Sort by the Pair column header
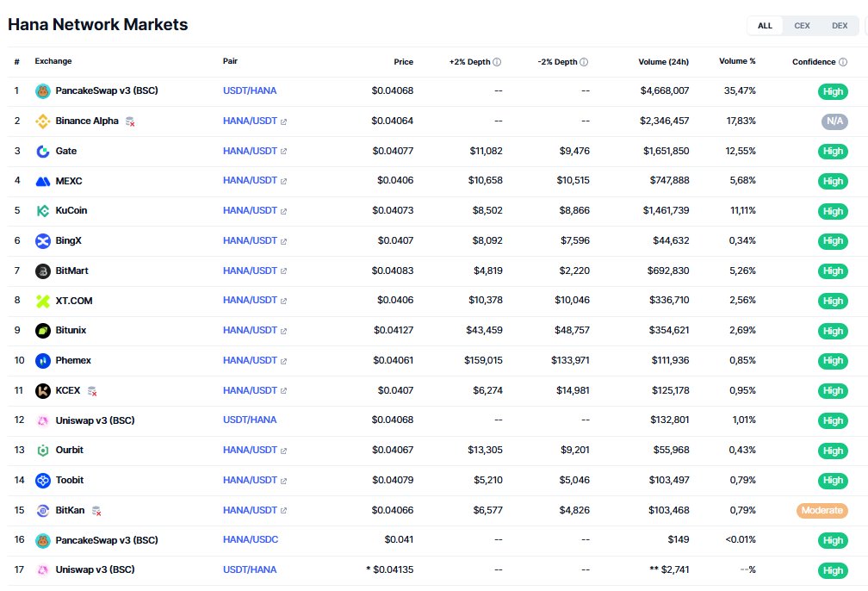Screen dimensions: 868x591 pos(230,61)
